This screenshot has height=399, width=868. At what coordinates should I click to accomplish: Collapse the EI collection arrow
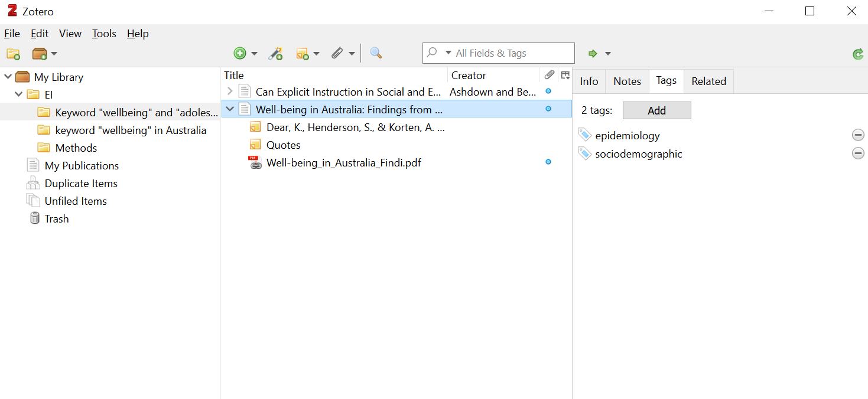pos(19,94)
